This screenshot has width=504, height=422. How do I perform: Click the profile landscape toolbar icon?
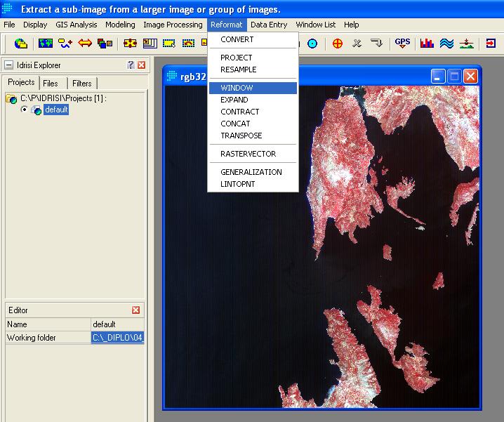coord(466,43)
